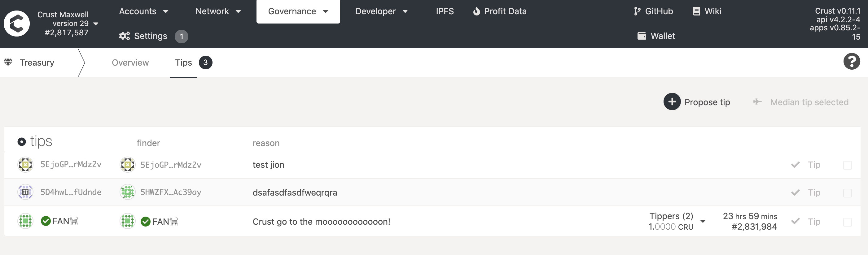Click the Profit Data flame icon

click(x=476, y=11)
